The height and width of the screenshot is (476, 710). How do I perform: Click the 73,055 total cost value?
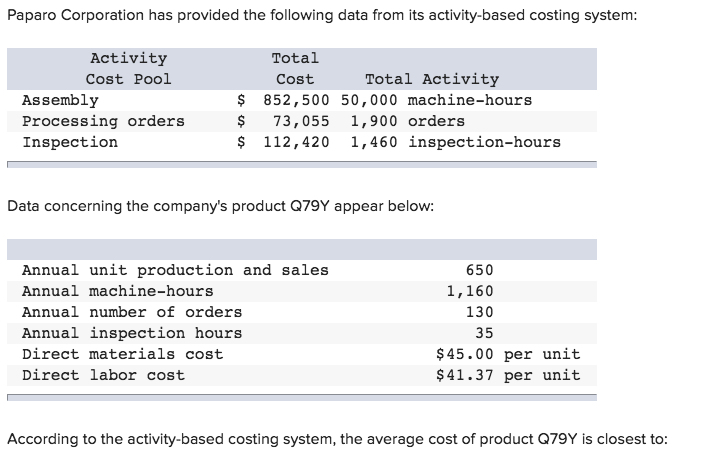click(x=301, y=121)
